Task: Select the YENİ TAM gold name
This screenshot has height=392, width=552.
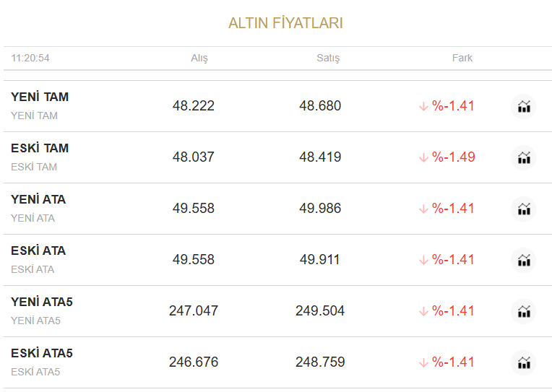Action: [40, 97]
